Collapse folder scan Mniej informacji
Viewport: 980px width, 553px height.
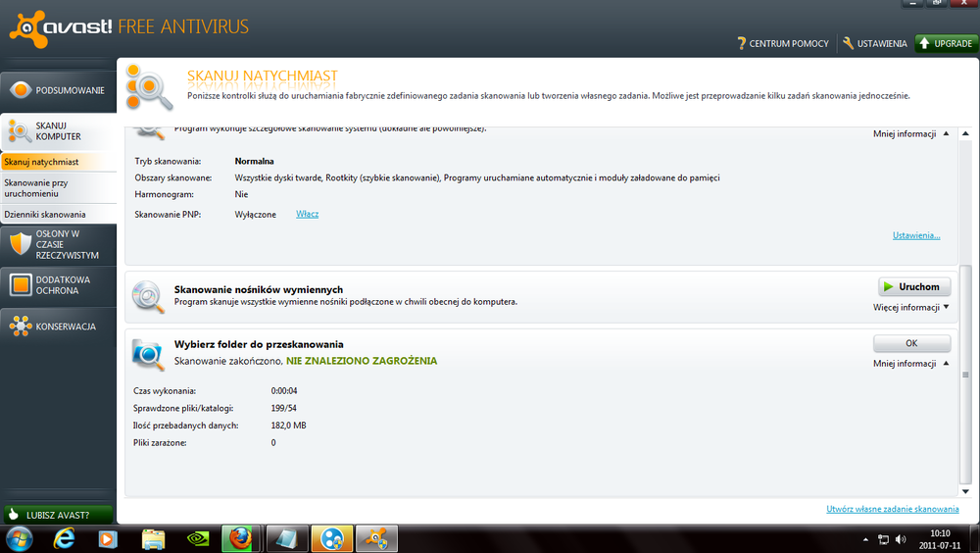point(910,364)
